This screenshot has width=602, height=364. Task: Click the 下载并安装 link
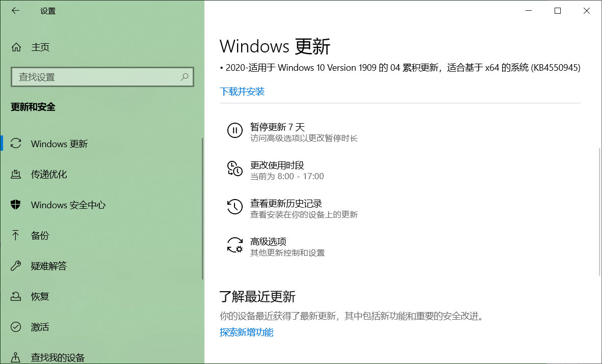[242, 91]
